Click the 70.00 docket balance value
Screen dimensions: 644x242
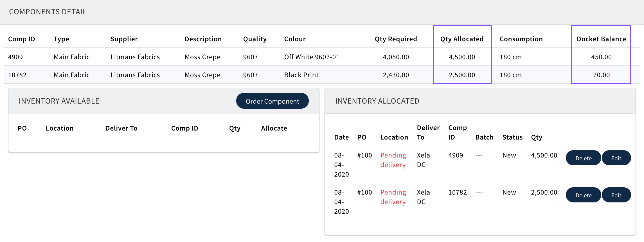coord(601,75)
